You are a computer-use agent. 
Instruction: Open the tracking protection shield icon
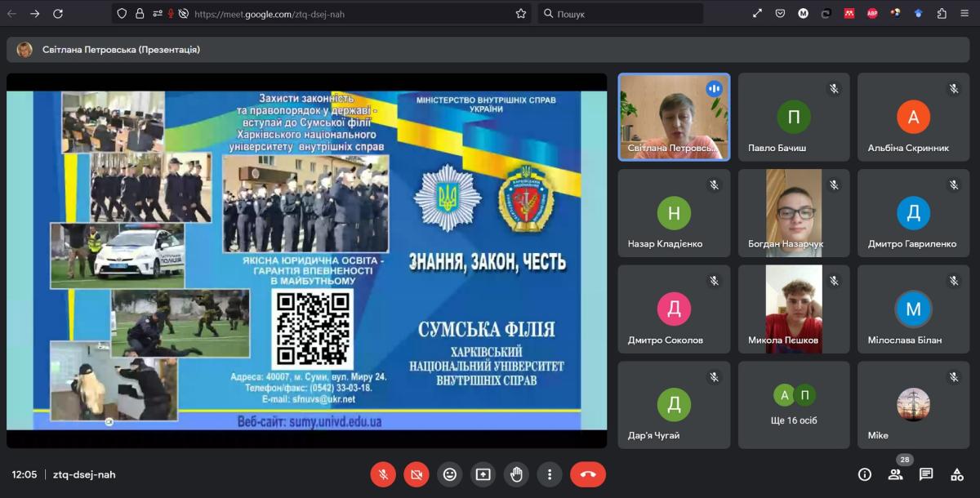pyautogui.click(x=122, y=13)
